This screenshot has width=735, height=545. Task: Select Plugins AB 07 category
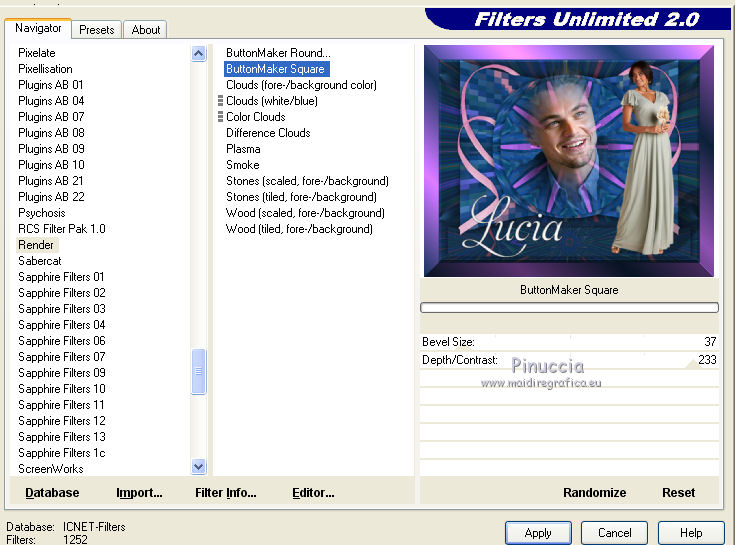tap(51, 117)
